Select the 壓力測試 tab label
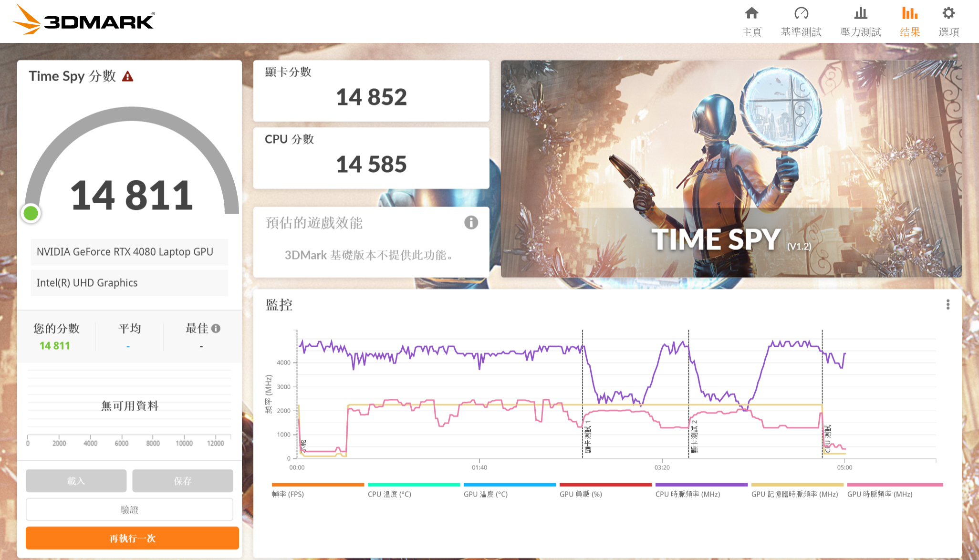This screenshot has height=560, width=979. click(x=861, y=32)
